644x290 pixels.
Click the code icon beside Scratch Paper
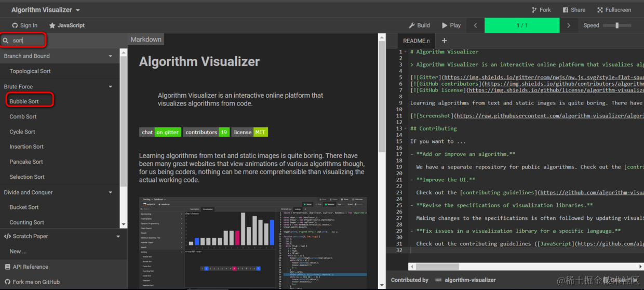(x=7, y=236)
